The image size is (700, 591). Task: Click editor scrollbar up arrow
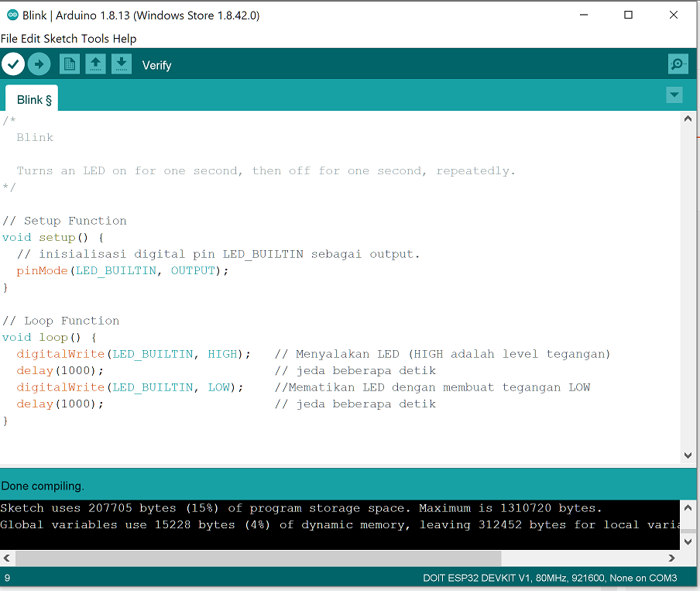(x=688, y=119)
